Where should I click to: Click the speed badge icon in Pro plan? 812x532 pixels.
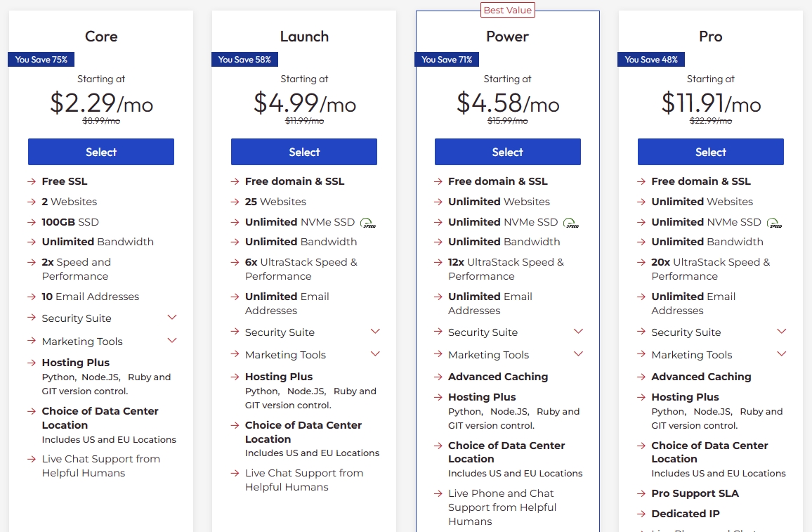tap(774, 223)
